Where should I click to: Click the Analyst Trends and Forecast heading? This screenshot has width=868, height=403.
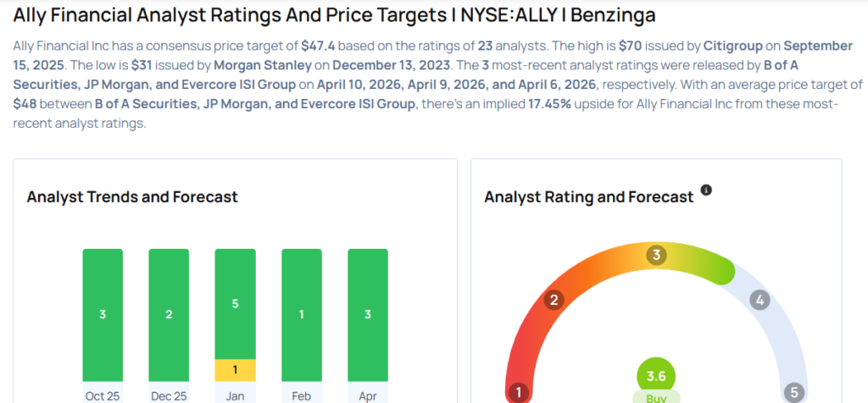132,197
